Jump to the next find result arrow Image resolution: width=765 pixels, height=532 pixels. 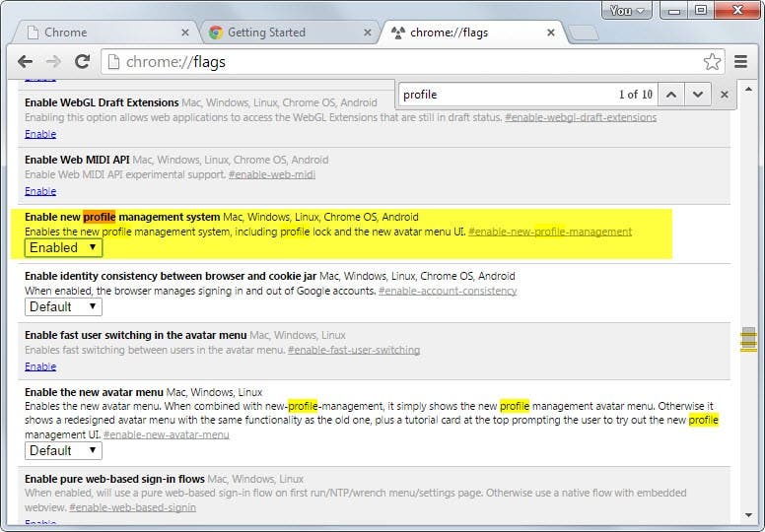pyautogui.click(x=698, y=95)
